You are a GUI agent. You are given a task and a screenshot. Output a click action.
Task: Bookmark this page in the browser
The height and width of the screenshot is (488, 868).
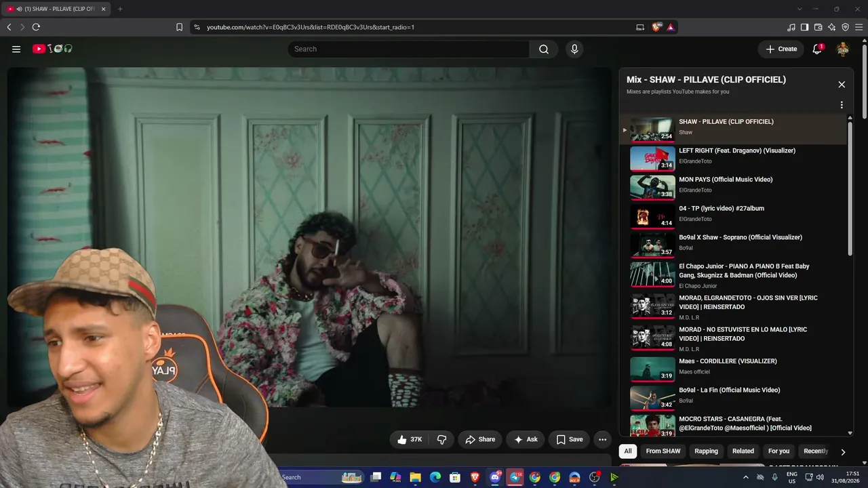179,27
